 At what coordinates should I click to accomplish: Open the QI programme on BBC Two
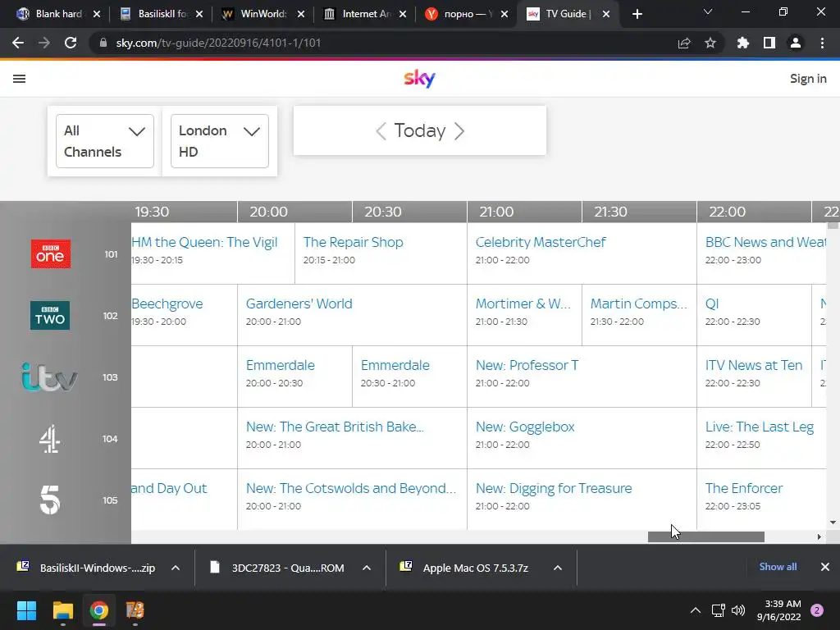pyautogui.click(x=712, y=304)
